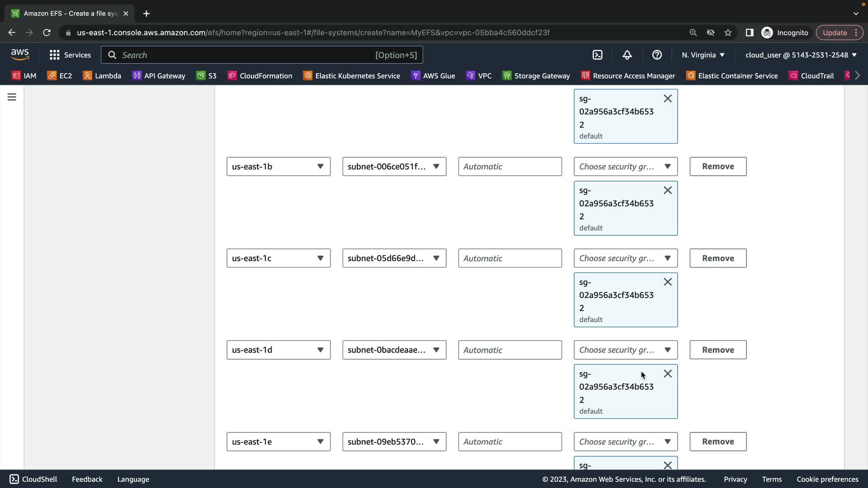Expand security groups dropdown for us-east-1e

coord(625,442)
